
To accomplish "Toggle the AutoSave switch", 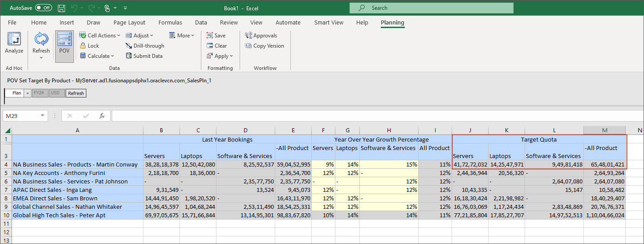I will pos(44,8).
